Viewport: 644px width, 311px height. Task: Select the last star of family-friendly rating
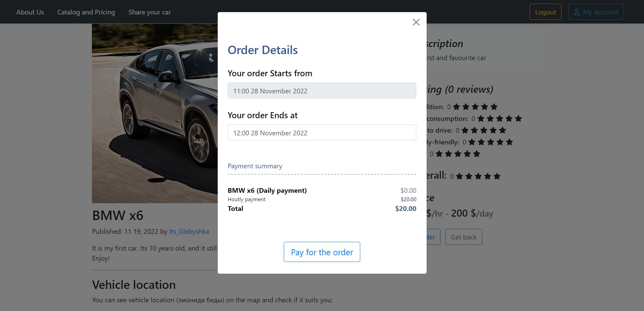click(509, 142)
